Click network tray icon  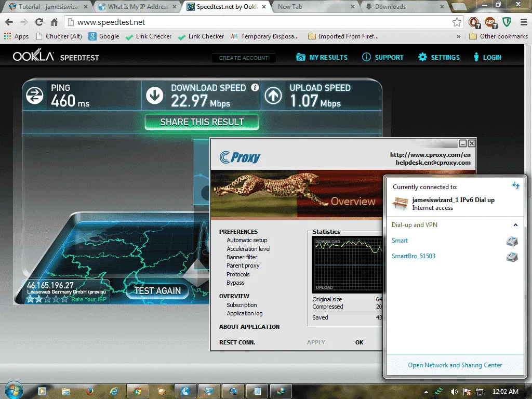[x=480, y=392]
